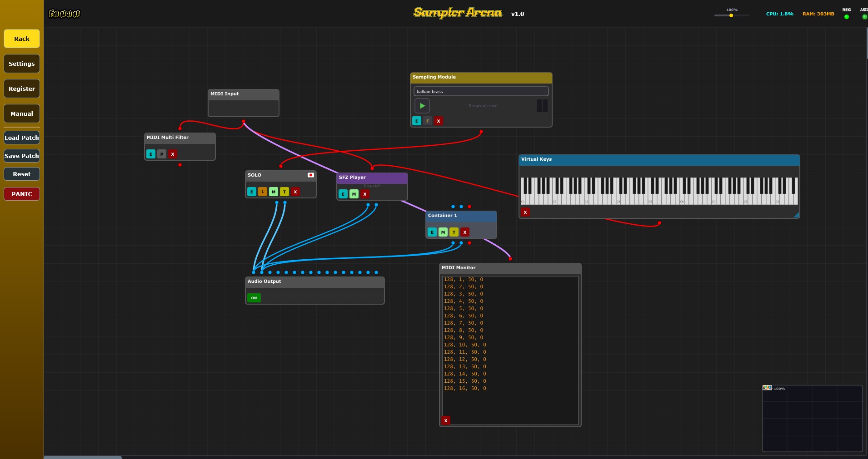Click the Load Patch button
Image resolution: width=868 pixels, height=459 pixels.
coord(22,138)
